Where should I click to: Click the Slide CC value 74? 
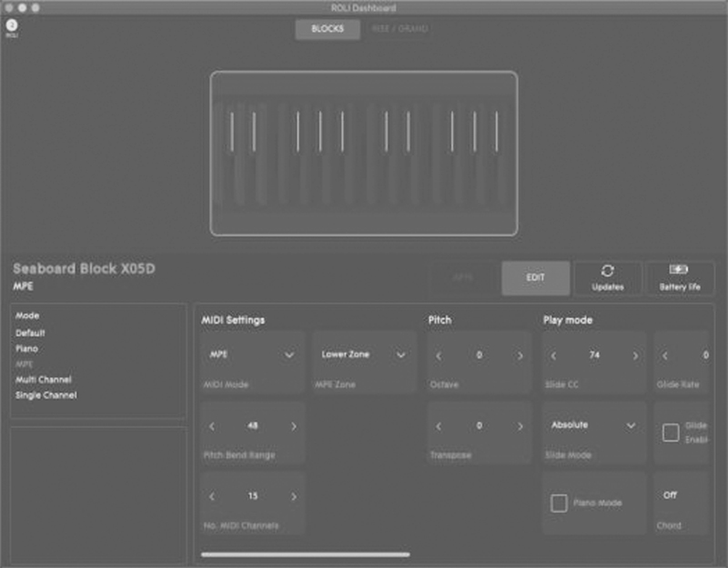pyautogui.click(x=594, y=355)
